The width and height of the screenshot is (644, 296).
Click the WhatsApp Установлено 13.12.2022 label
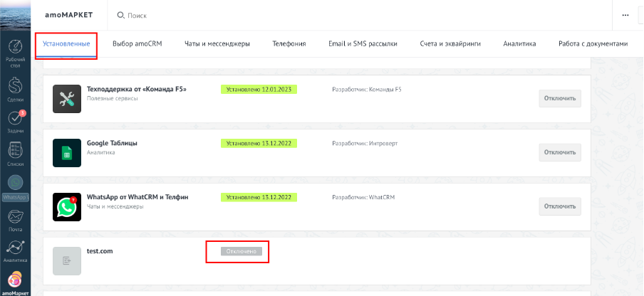(x=259, y=197)
